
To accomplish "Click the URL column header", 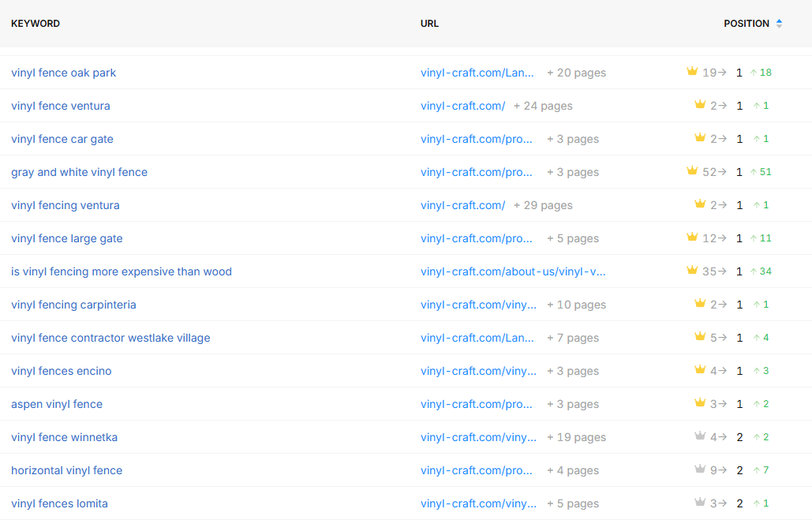I will pos(429,24).
